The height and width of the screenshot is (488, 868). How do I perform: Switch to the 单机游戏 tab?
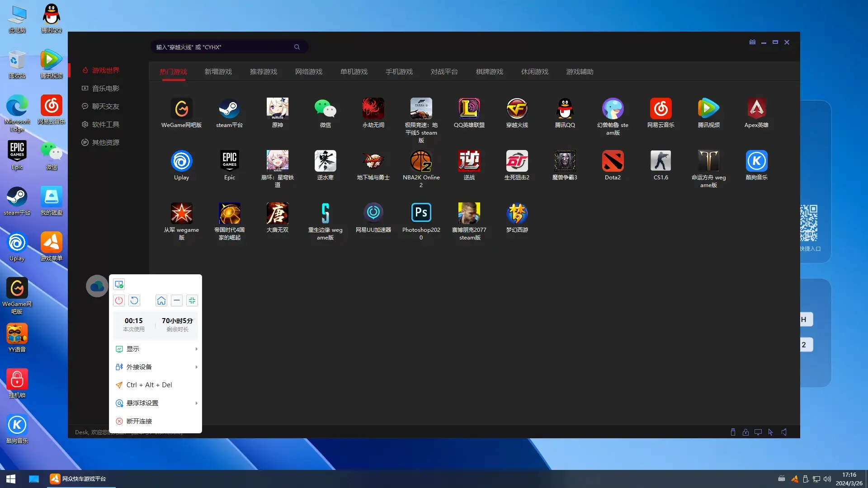click(354, 72)
